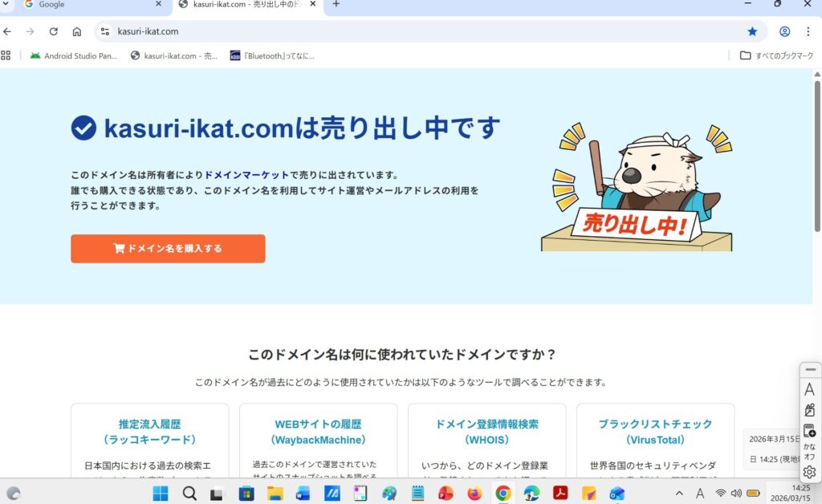Click the Home icon in Chrome's toolbar
Viewport: 822px width, 504px height.
(x=76, y=31)
